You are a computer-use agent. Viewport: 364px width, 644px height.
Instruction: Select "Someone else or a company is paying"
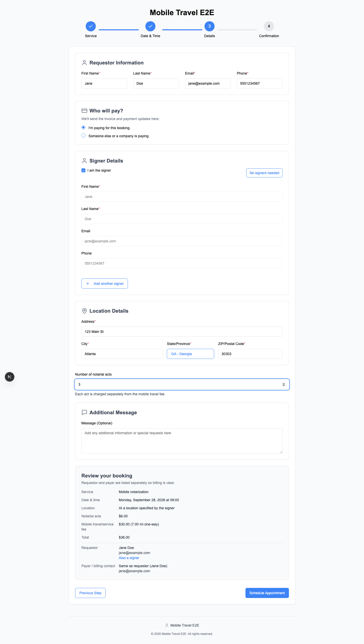pyautogui.click(x=83, y=135)
